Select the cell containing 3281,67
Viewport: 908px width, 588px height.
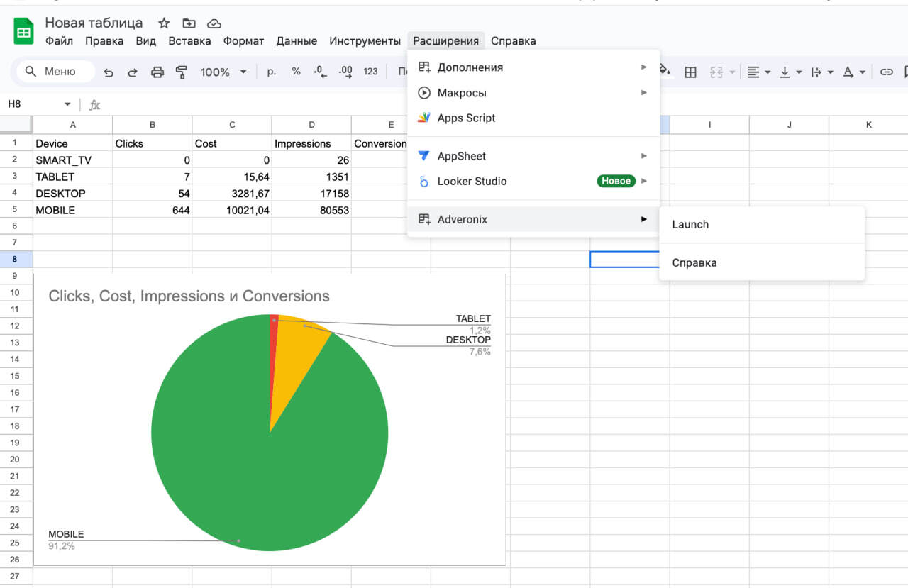pos(232,194)
